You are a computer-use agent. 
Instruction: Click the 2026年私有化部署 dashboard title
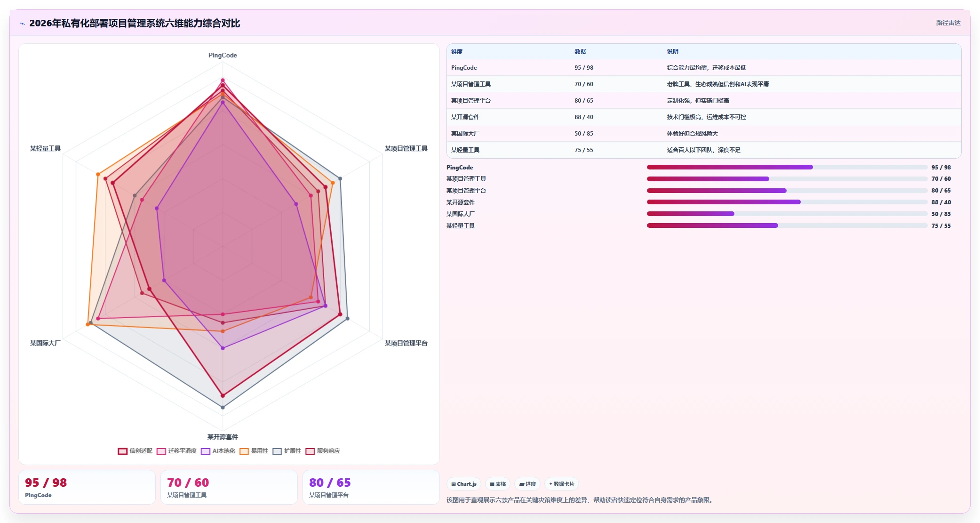(135, 23)
